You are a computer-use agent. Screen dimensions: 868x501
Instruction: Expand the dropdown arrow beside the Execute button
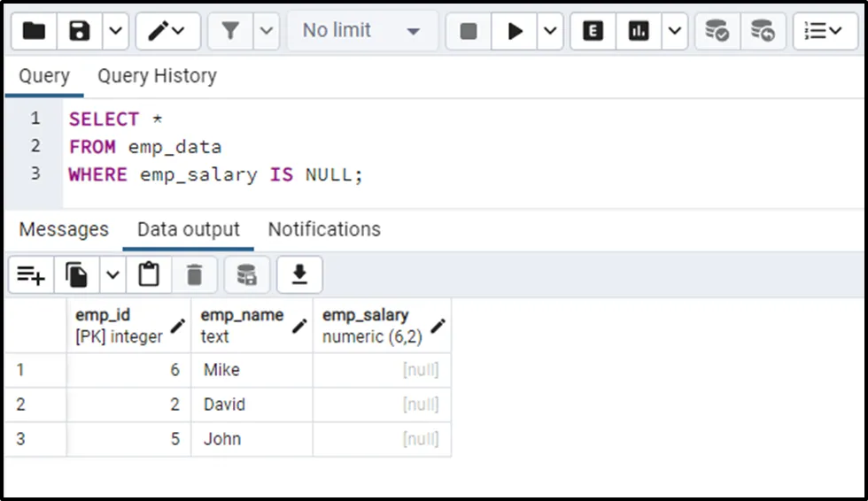[x=550, y=31]
